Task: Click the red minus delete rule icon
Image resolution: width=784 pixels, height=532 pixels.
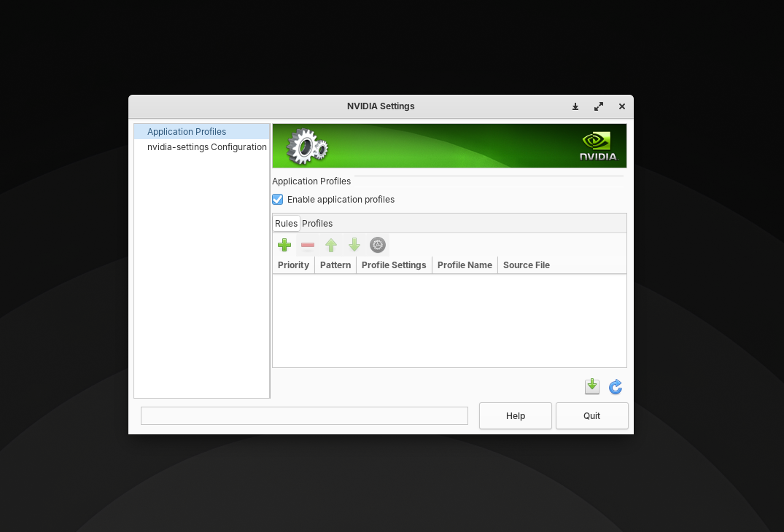Action: pos(308,245)
